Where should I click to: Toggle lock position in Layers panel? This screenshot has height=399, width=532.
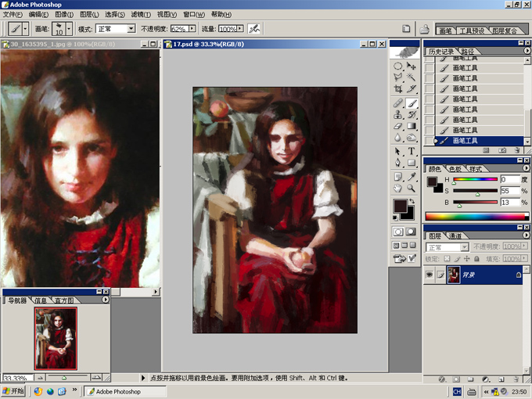(467, 259)
